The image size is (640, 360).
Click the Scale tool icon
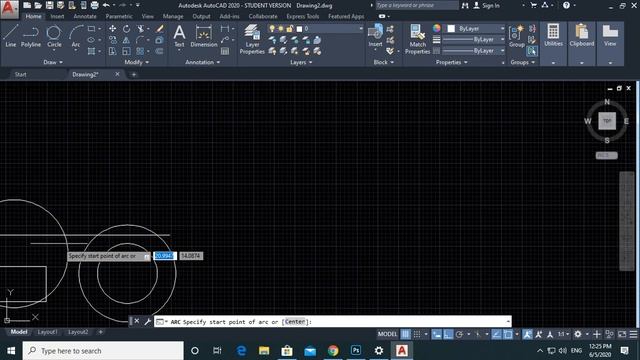click(127, 51)
